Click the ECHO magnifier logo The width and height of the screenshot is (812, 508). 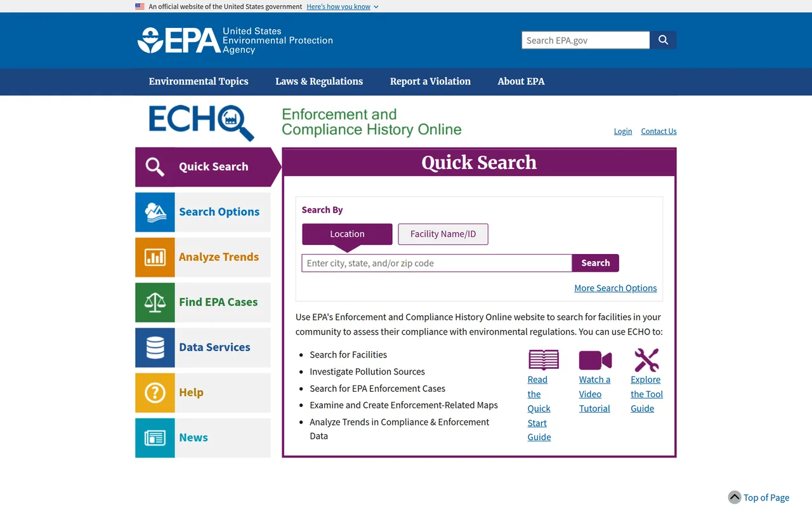(201, 123)
